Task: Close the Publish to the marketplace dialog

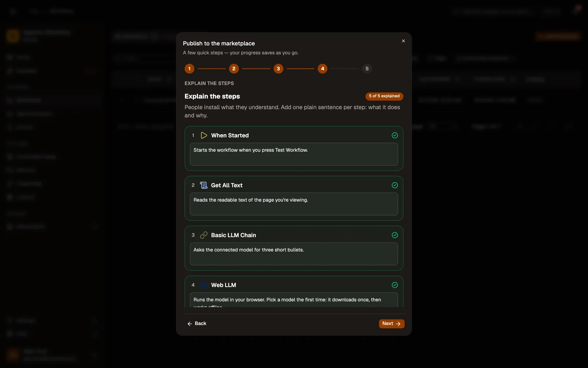Action: pyautogui.click(x=403, y=41)
